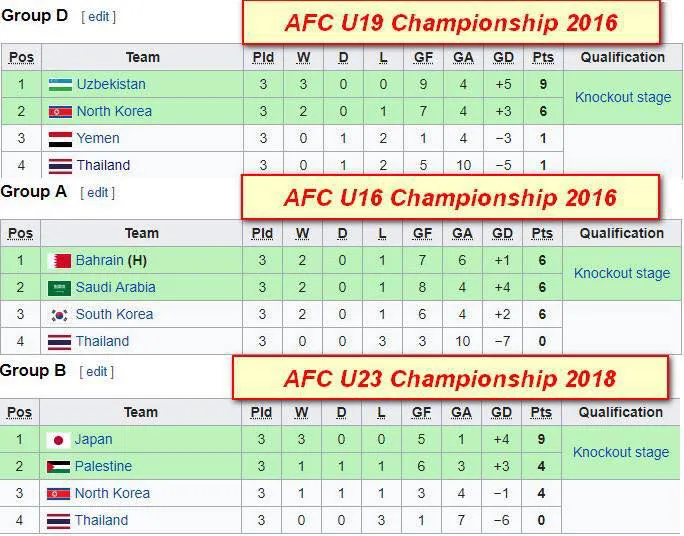Click the Palestine flag icon
Viewport: 684px width, 536px height.
click(57, 467)
